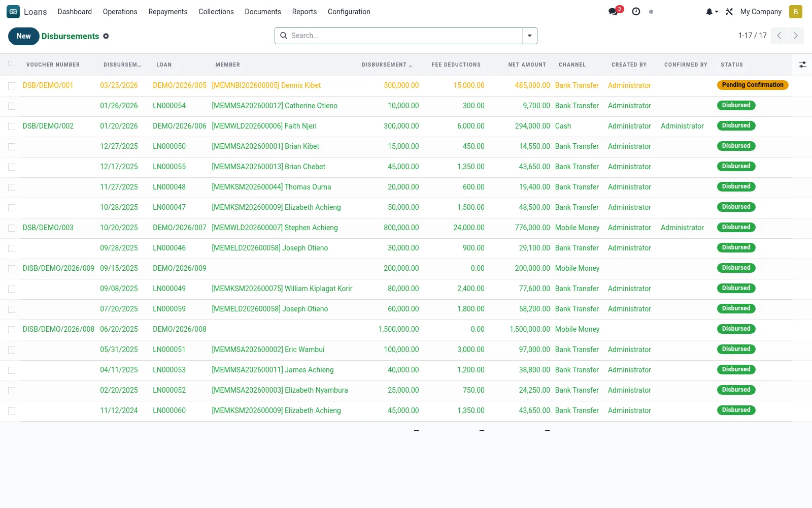Open the Disbursements gear actions menu
Viewport: 812px width, 508px height.
coord(106,36)
